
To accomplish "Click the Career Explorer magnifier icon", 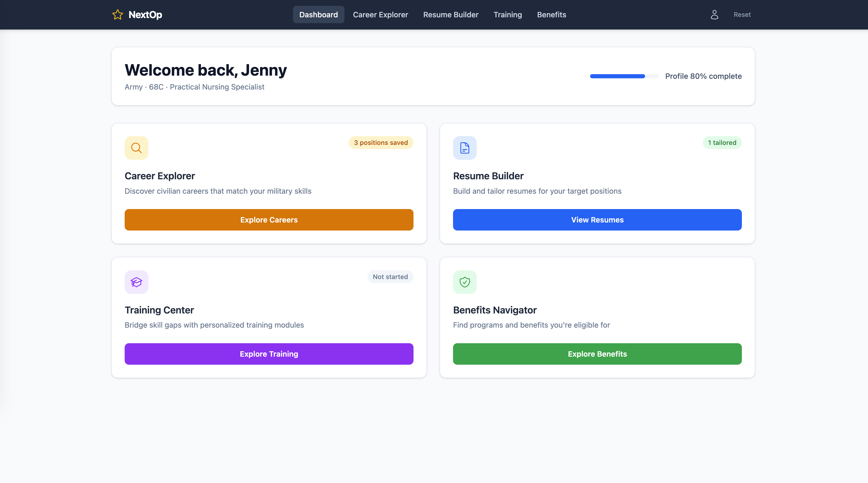I will [x=136, y=148].
